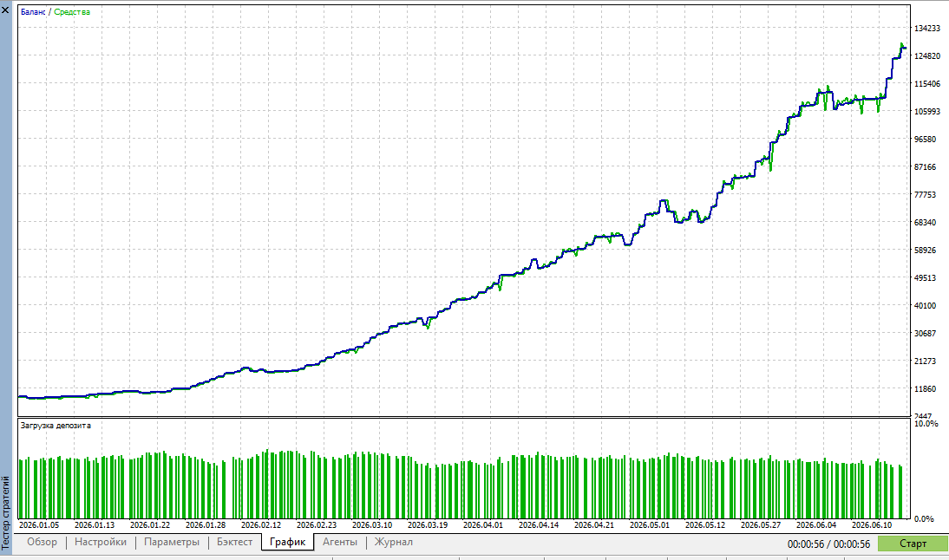Viewport: 949px width, 560px height.
Task: Click the Баланс legend label
Action: click(x=33, y=12)
